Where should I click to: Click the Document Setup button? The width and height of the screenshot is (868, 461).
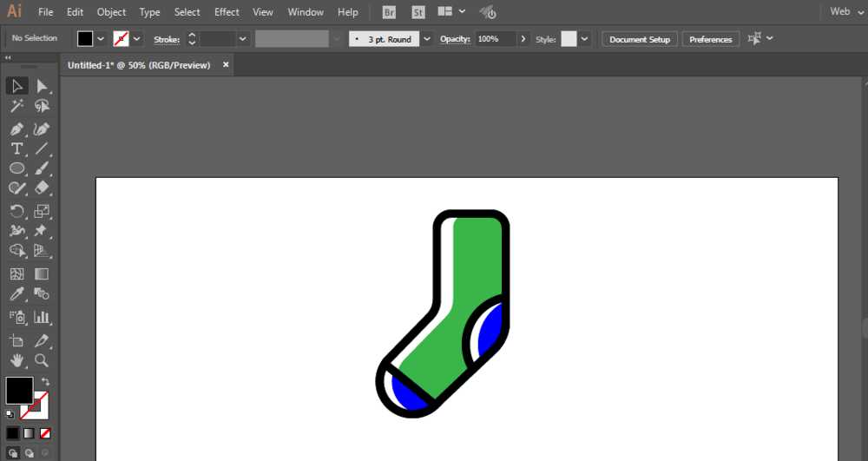point(640,39)
